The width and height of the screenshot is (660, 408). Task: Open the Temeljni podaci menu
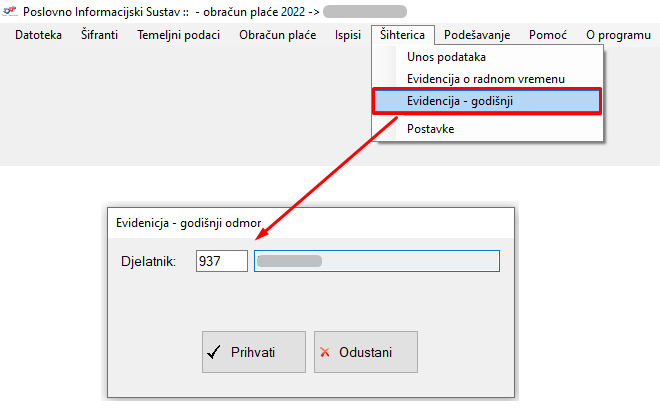[178, 35]
